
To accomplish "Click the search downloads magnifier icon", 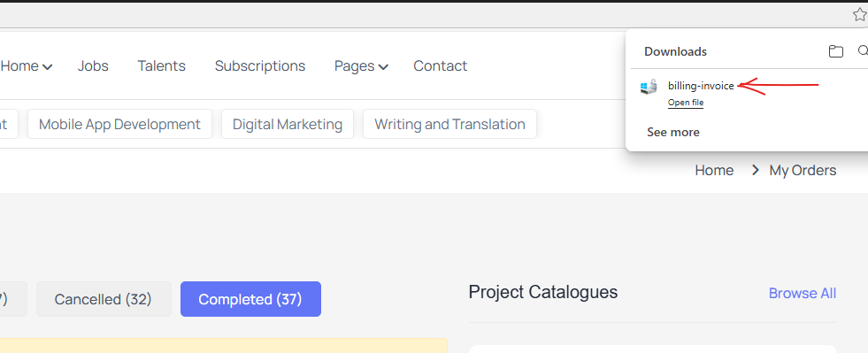I will [863, 51].
